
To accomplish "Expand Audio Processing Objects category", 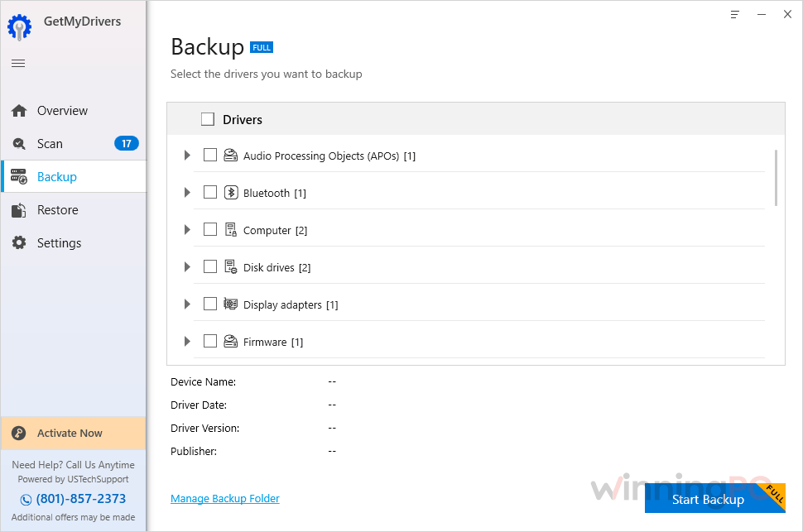I will [187, 156].
